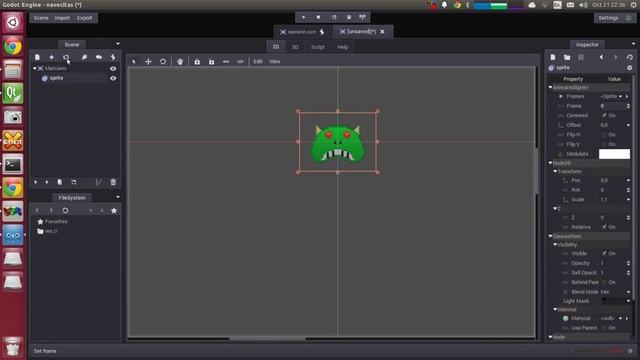Click the play custom scene clapper icon
This screenshot has height=360, width=640.
pyautogui.click(x=349, y=17)
